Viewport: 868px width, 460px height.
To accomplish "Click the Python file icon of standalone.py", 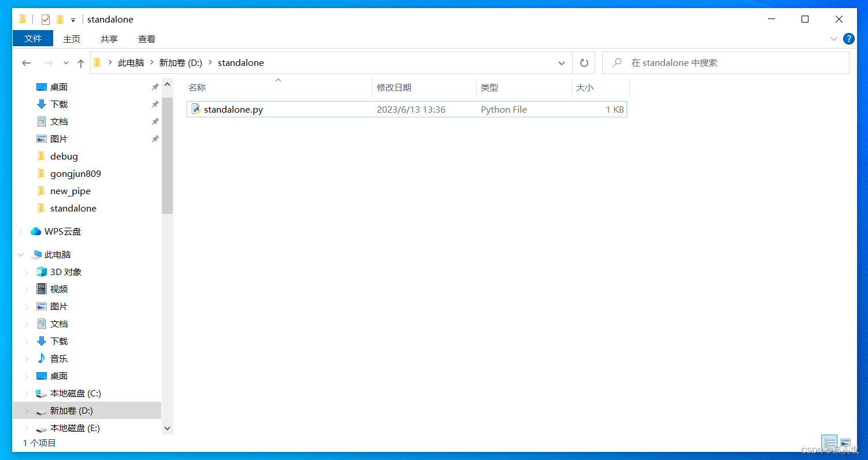I will click(x=196, y=109).
